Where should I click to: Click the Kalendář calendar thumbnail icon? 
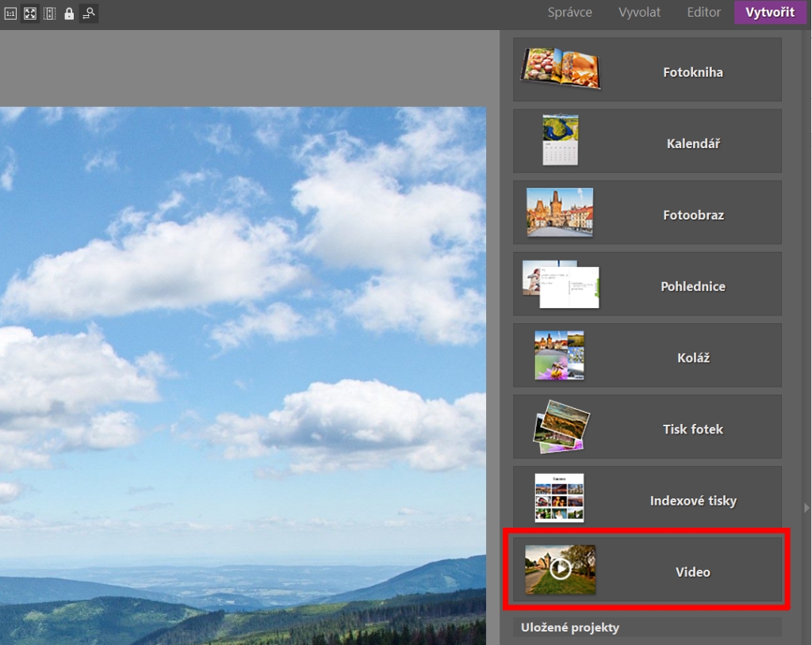point(560,140)
